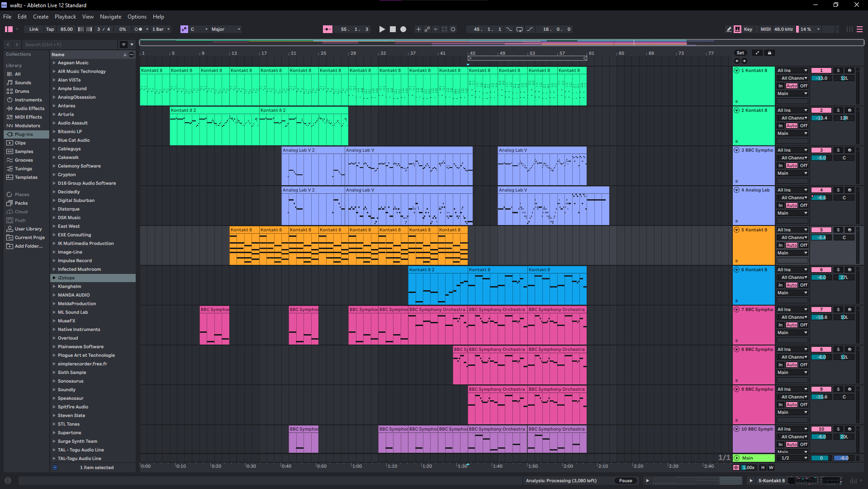Toggle the computer MIDI keyboard icon

pyautogui.click(x=737, y=29)
